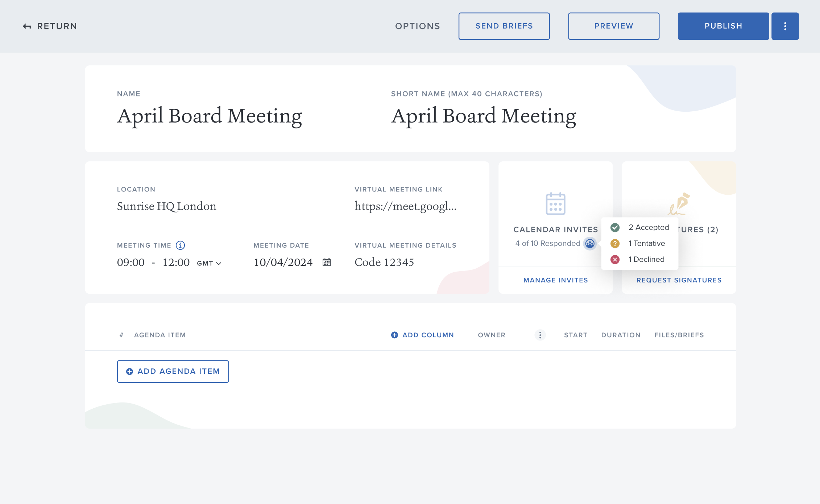Click the Files/Briefs column header
This screenshot has height=504, width=820.
pos(679,335)
